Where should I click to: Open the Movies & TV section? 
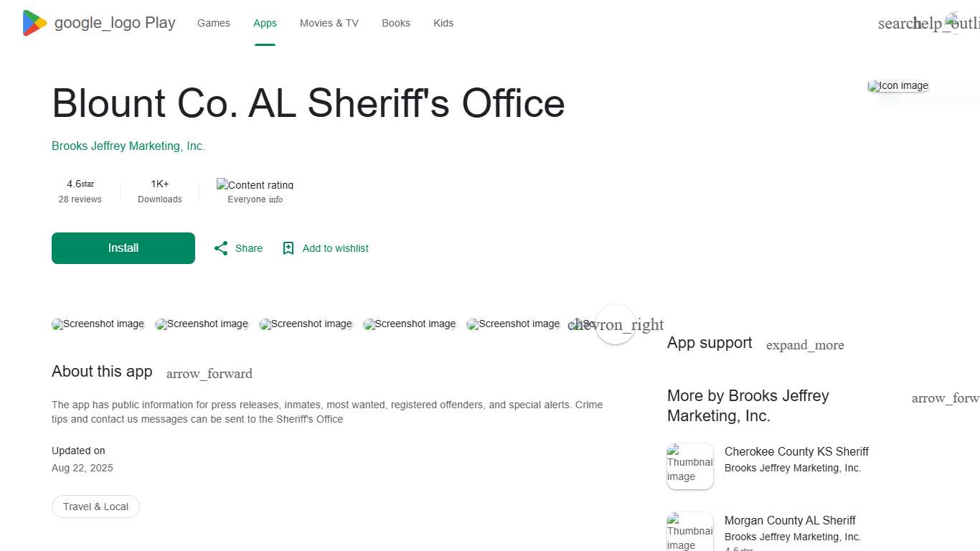click(x=329, y=23)
